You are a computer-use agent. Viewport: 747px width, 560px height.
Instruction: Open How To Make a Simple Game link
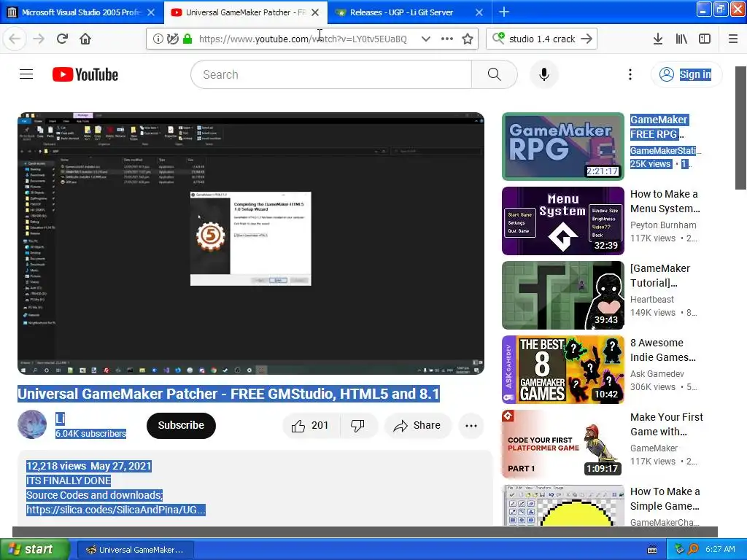coord(665,499)
